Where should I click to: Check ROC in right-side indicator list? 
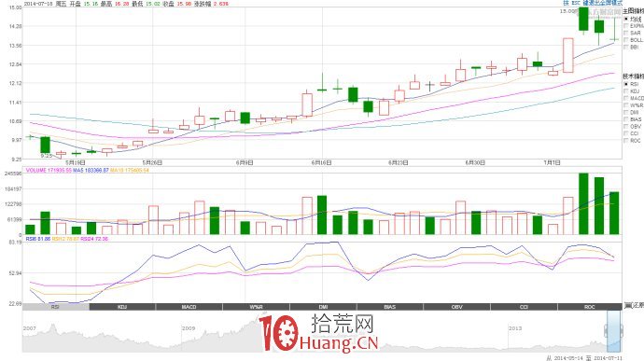[626, 140]
